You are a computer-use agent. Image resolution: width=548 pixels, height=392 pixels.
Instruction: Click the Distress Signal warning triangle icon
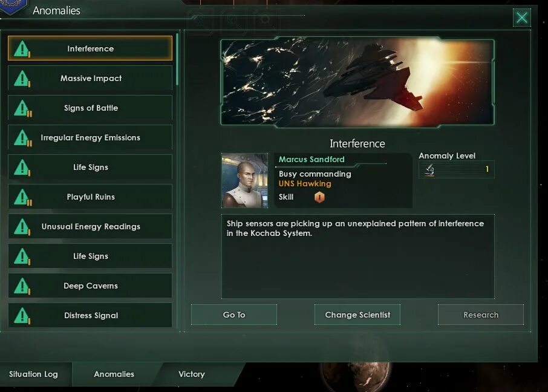pos(22,315)
